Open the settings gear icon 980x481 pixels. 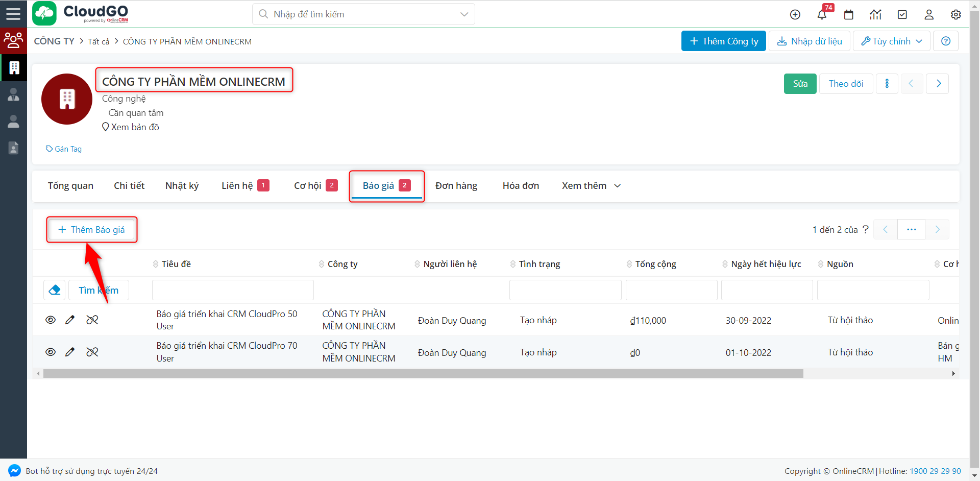tap(956, 15)
